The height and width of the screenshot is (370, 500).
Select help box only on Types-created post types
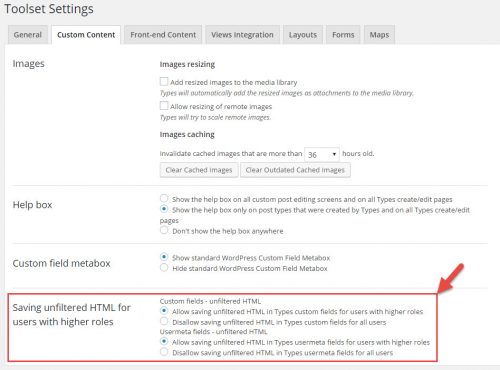164,209
